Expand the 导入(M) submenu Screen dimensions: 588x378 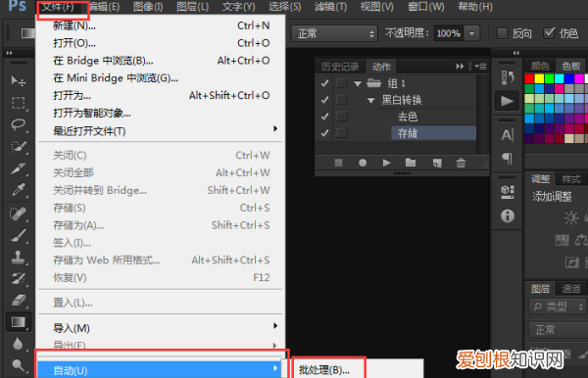pos(161,328)
